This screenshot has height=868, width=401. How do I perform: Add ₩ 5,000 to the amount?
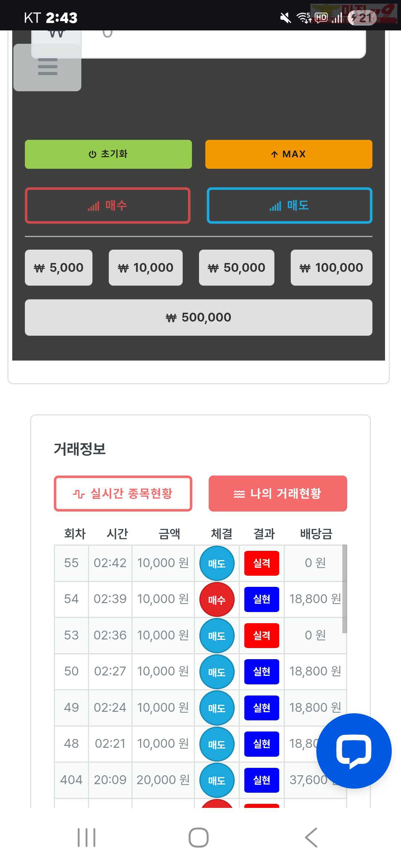[59, 267]
